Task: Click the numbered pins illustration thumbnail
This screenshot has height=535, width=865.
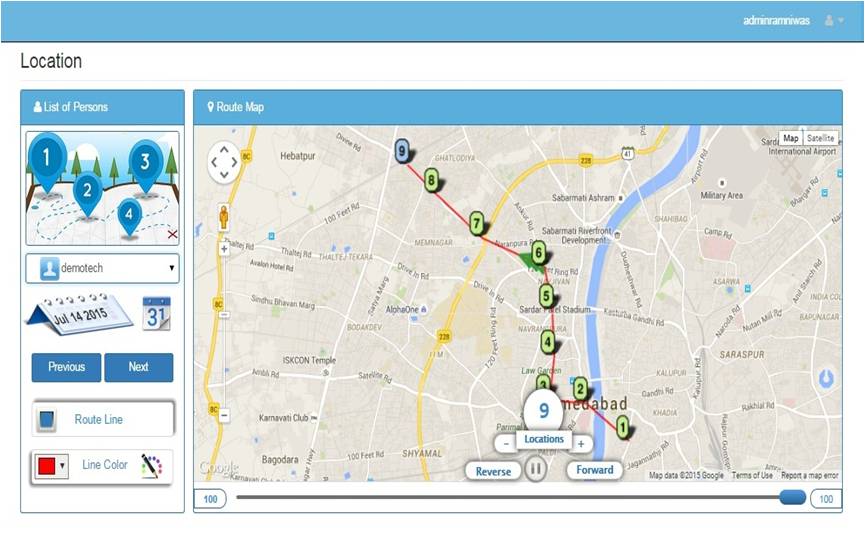Action: [103, 188]
